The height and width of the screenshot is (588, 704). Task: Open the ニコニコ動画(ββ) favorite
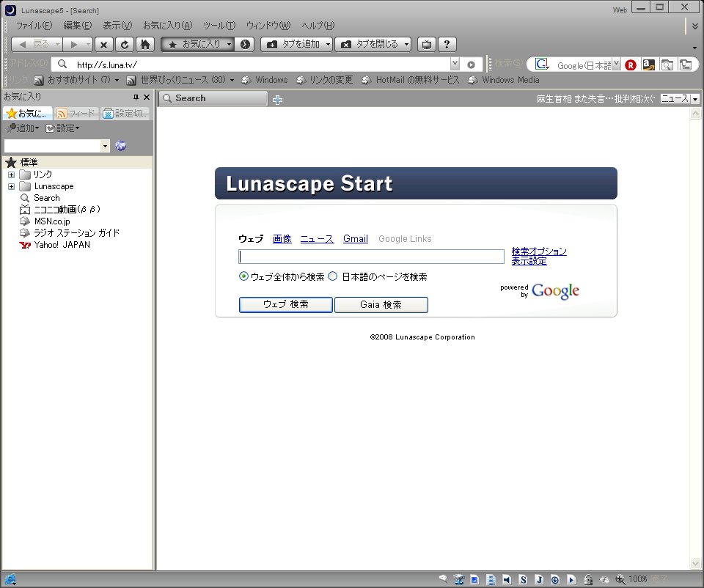coord(67,210)
